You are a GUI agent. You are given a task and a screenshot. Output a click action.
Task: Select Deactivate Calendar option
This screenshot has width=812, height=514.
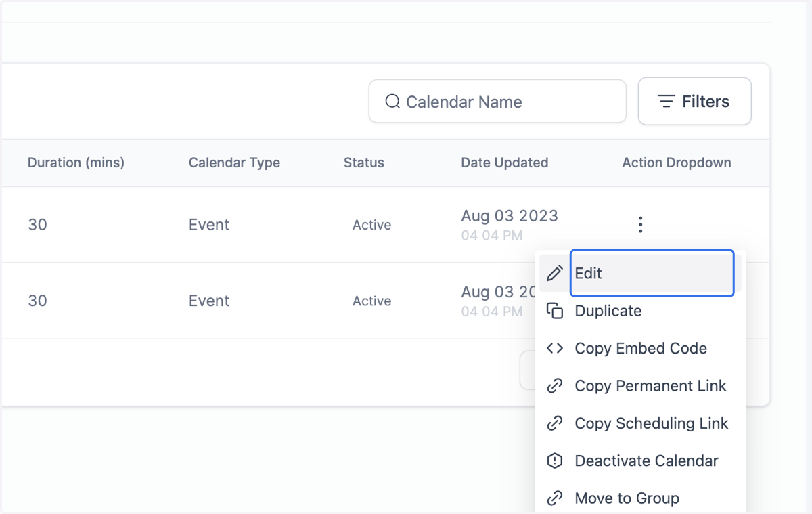[640, 461]
